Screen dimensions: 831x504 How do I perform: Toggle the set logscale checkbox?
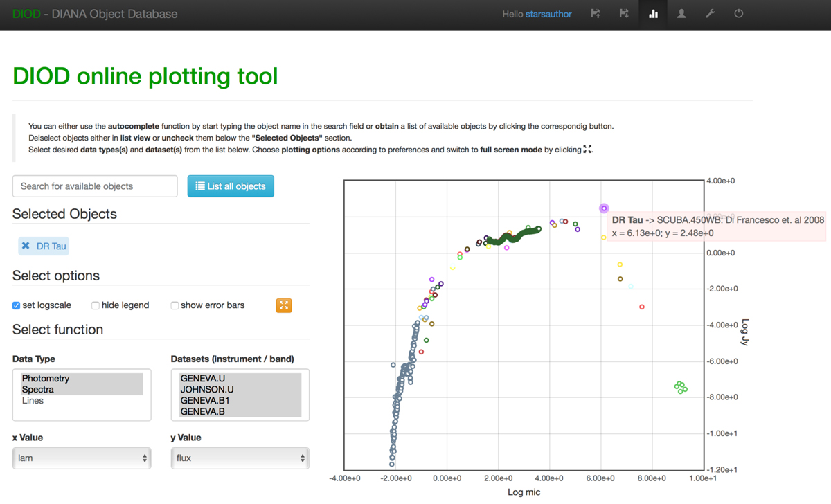click(17, 305)
